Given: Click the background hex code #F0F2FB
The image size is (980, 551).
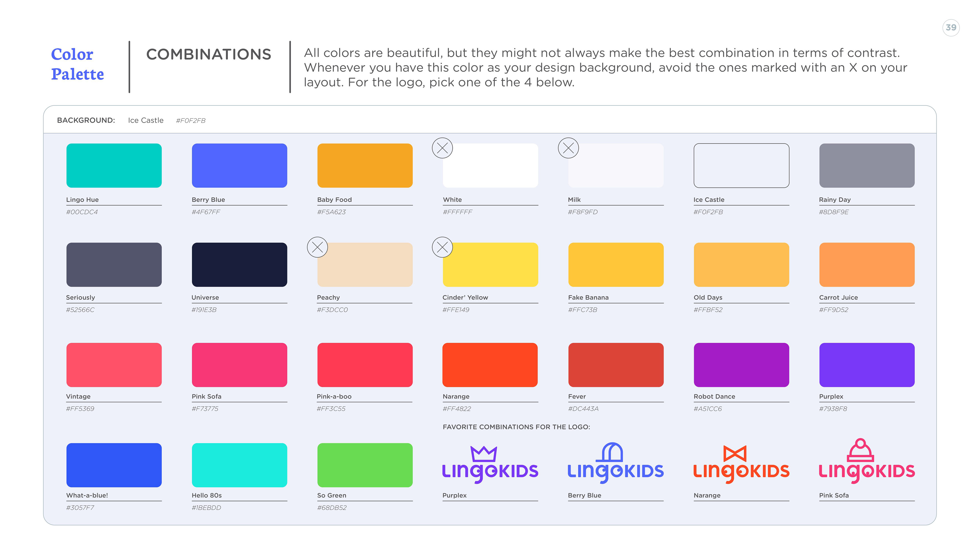Looking at the screenshot, I should (191, 121).
